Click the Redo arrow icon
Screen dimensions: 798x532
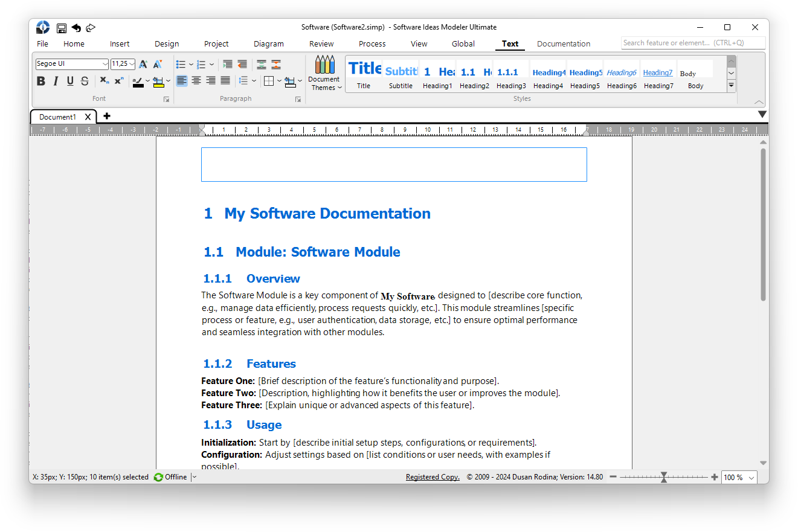click(x=91, y=28)
